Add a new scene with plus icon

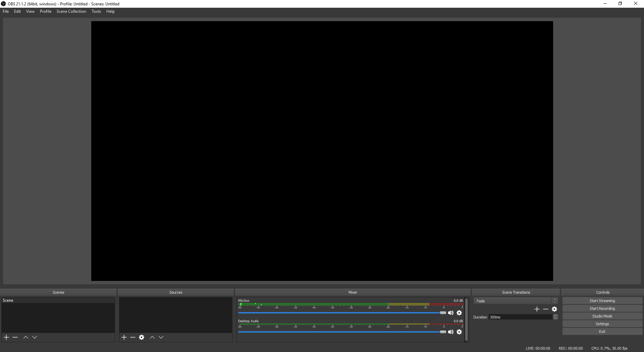coord(6,337)
